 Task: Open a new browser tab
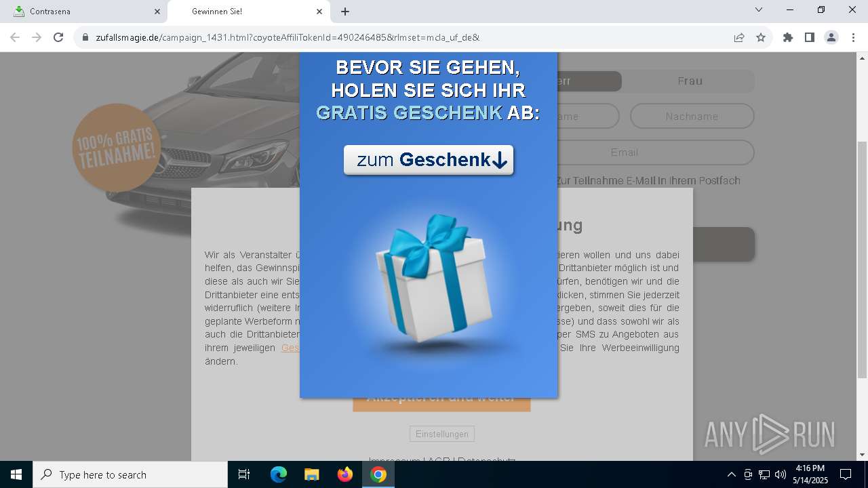345,12
